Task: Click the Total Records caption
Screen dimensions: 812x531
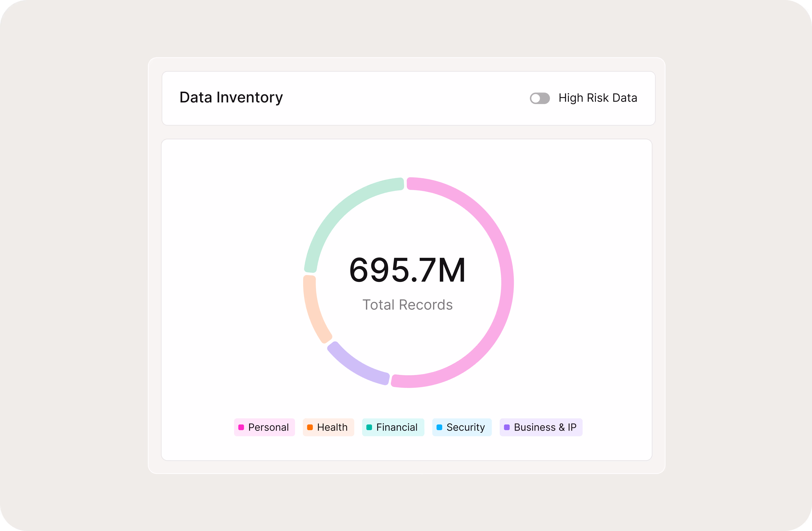Action: point(407,305)
